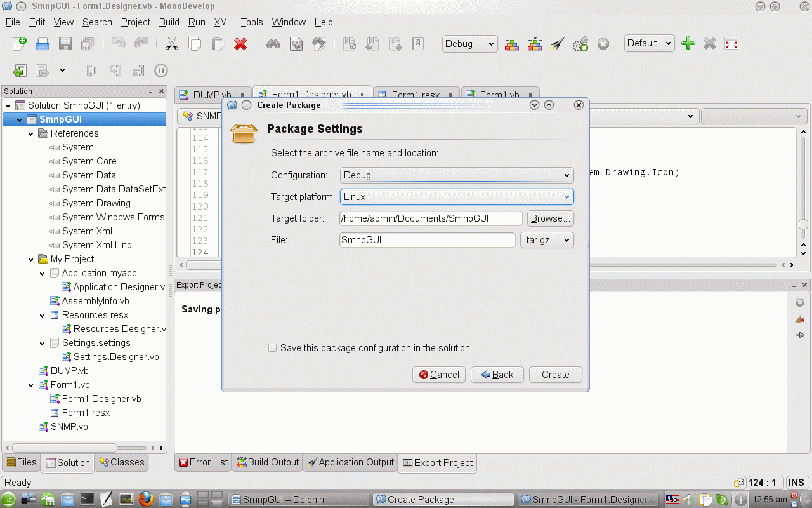
Task: Click the green plus layout icon
Action: (x=688, y=43)
